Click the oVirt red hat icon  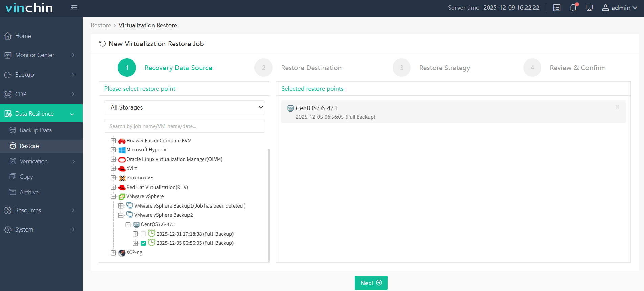click(122, 168)
